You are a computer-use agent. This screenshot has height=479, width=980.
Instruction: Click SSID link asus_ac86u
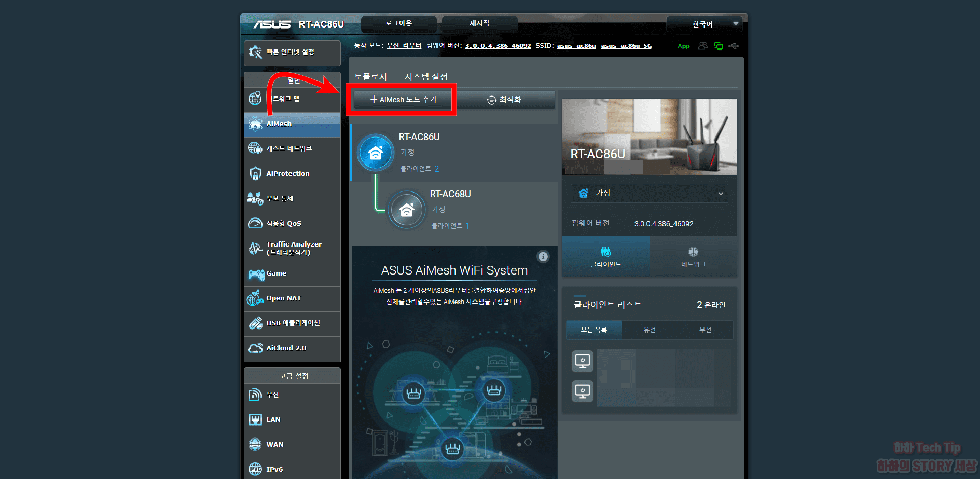tap(576, 46)
